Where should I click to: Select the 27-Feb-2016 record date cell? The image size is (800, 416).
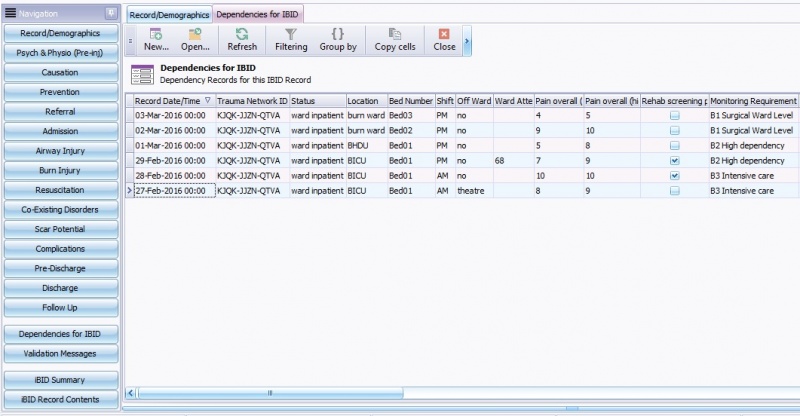click(174, 190)
